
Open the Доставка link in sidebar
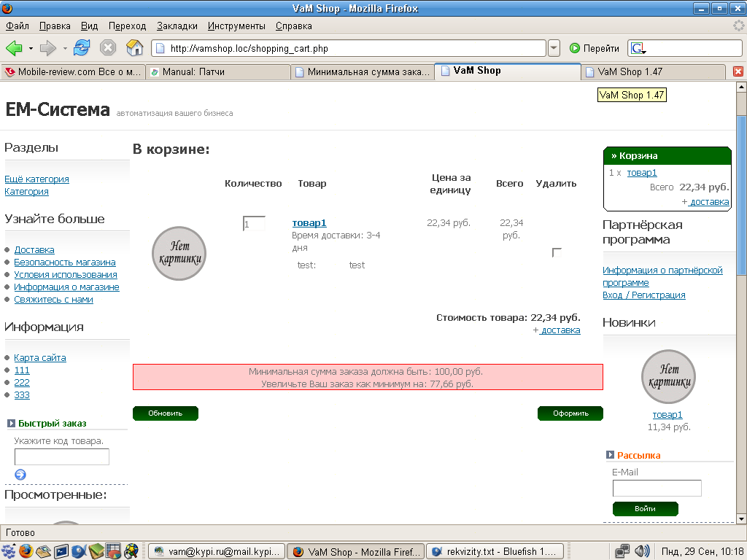[34, 249]
